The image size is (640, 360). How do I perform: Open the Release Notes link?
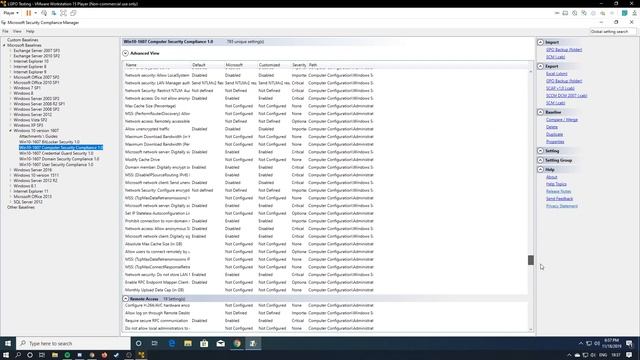(558, 191)
